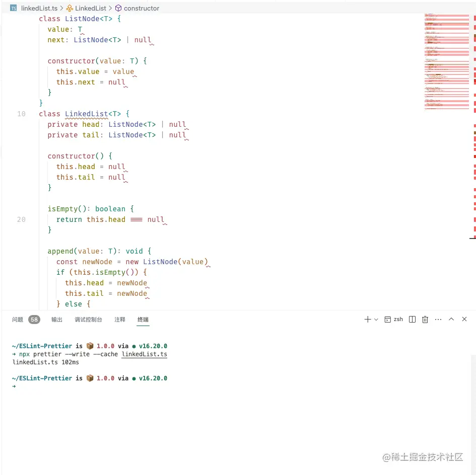
Task: Click 'return this.head === null' line
Action: coord(110,219)
